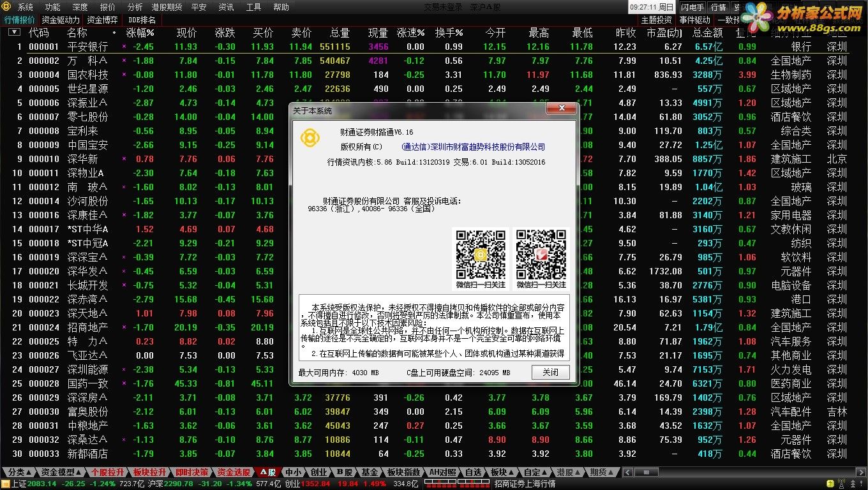Sort by 换手% column header
Screen dimensions: 868x490
click(x=449, y=33)
